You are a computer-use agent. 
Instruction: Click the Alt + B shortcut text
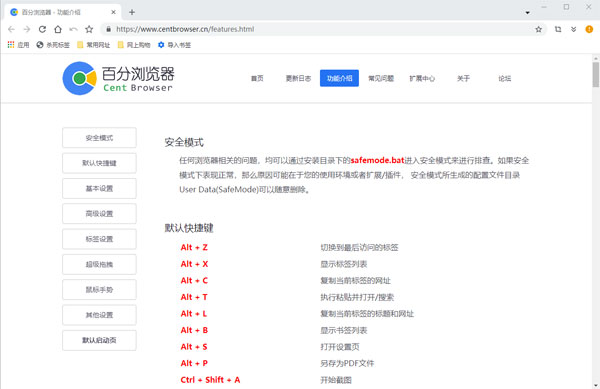point(194,330)
